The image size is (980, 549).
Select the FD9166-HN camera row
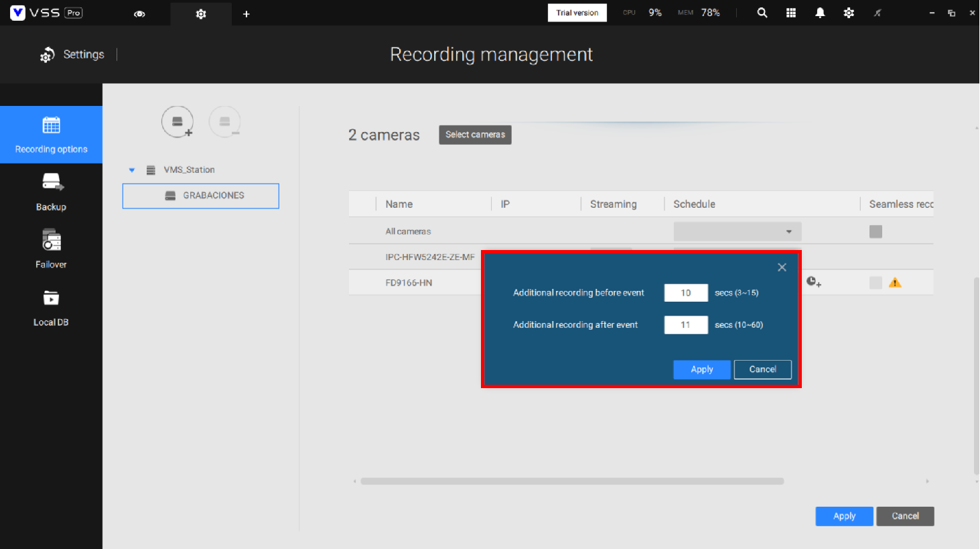(409, 283)
